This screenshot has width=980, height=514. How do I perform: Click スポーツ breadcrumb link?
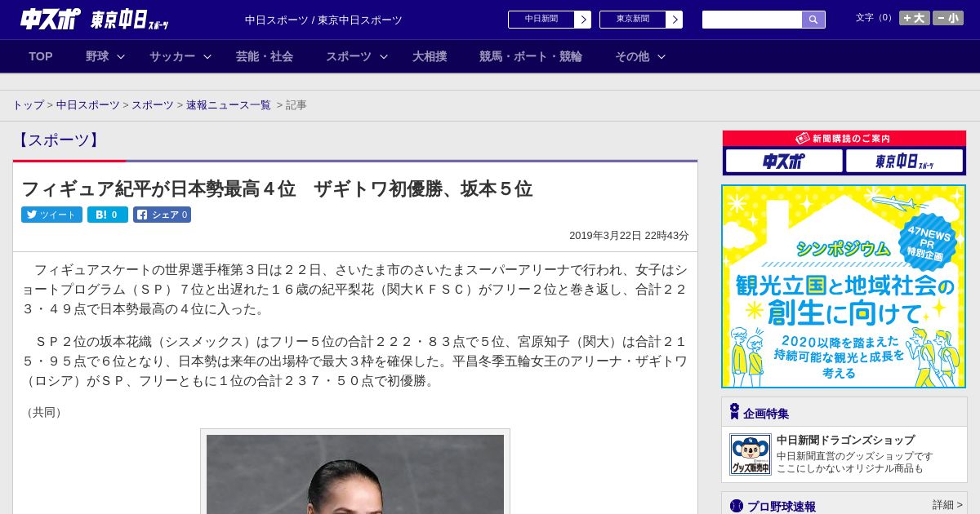point(153,105)
